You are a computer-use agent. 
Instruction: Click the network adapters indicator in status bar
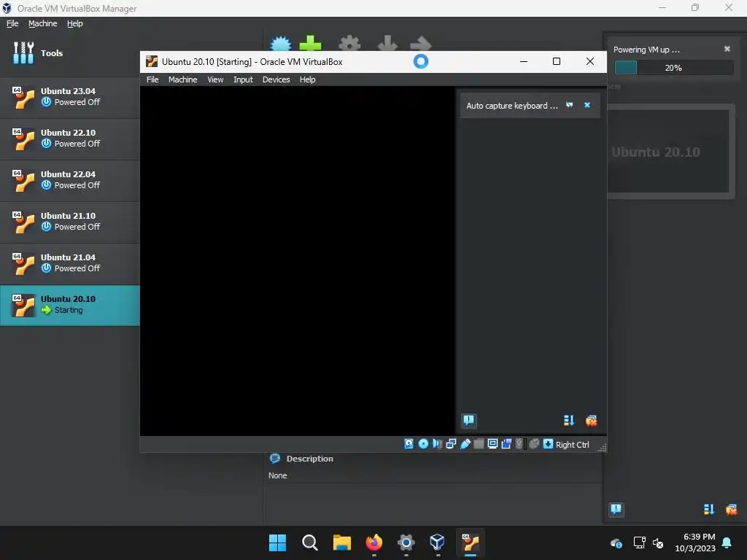451,444
